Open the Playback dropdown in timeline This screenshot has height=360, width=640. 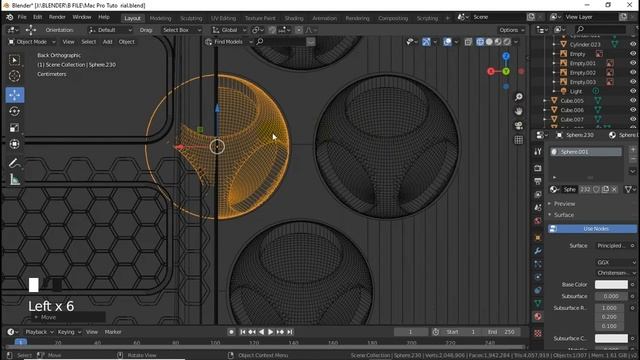pos(39,332)
